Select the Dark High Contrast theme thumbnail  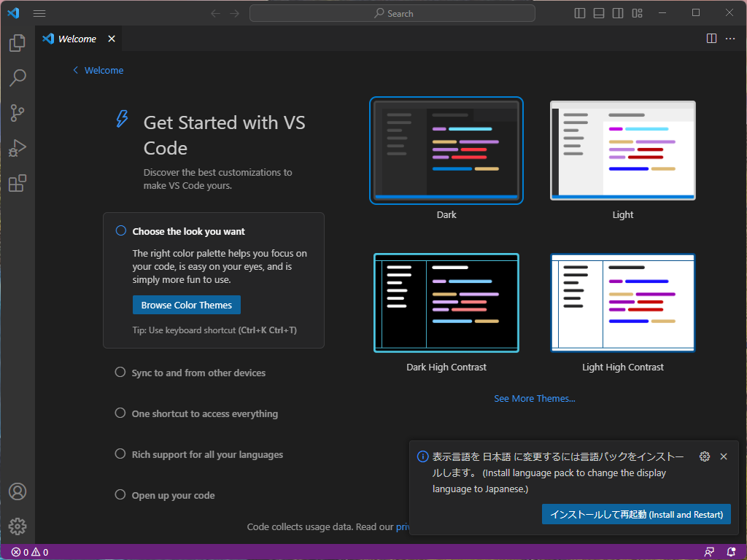446,303
